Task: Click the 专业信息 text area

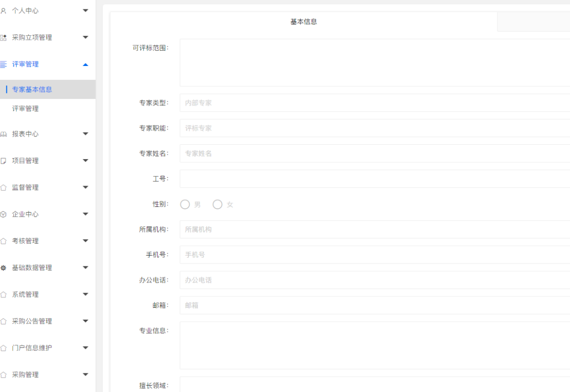Action: 375,346
